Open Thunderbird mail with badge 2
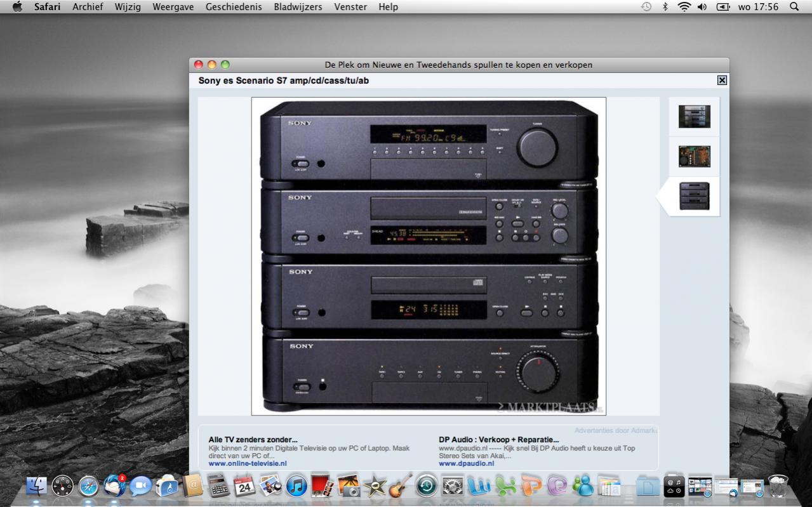This screenshot has height=507, width=812. coord(115,486)
